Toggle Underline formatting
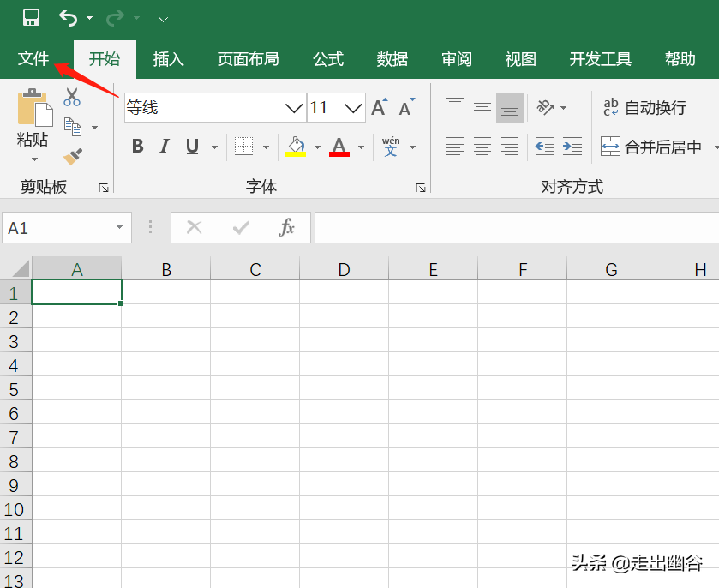 (x=192, y=147)
